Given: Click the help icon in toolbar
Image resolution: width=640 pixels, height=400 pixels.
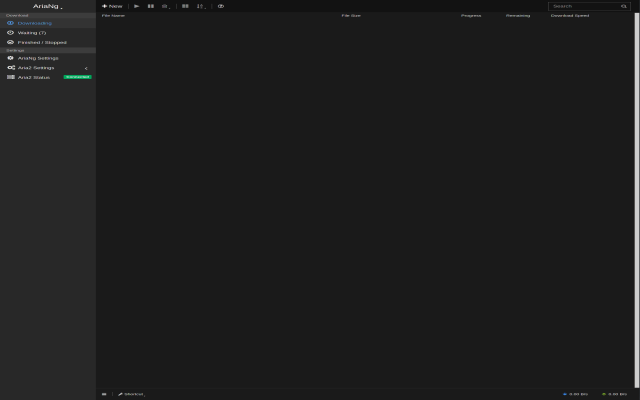Looking at the screenshot, I should click(221, 6).
